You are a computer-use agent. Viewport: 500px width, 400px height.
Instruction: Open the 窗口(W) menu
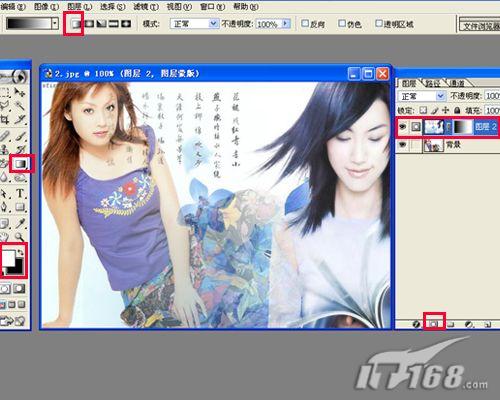(212, 7)
